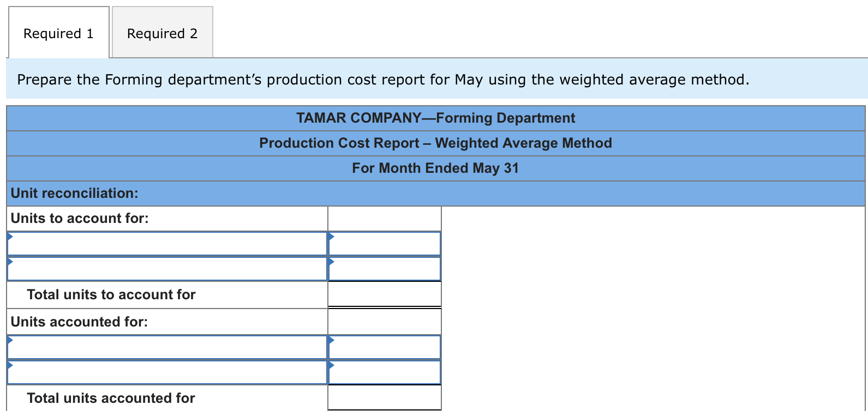Click the 'TAMAR COMPANY—Forming Department' title
The width and height of the screenshot is (868, 411).
[x=435, y=118]
